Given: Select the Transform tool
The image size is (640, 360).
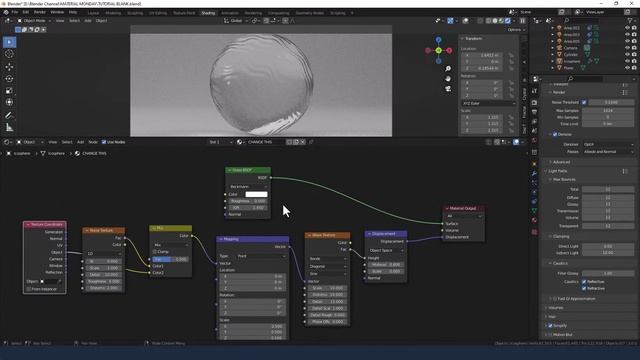Looking at the screenshot, I should coord(9,102).
